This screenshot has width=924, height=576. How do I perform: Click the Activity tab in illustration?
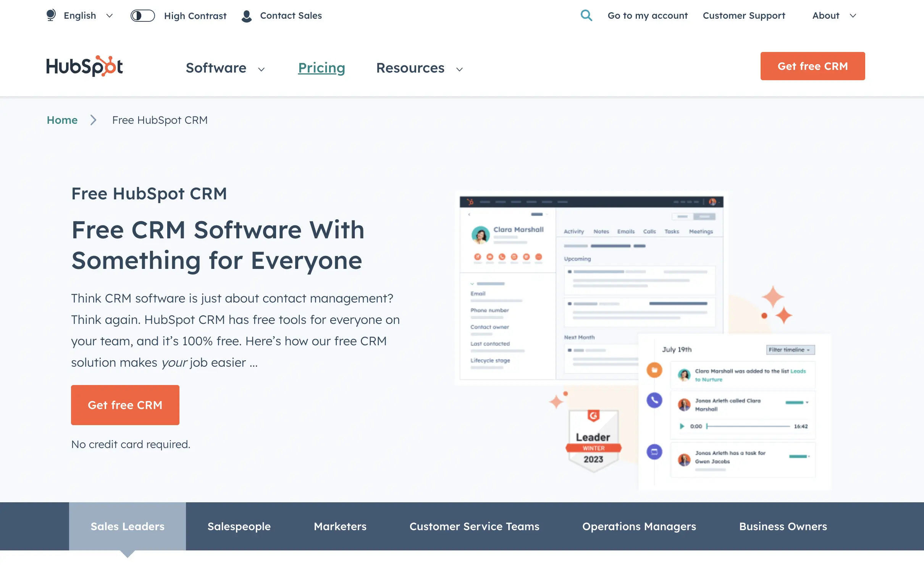[x=574, y=231]
